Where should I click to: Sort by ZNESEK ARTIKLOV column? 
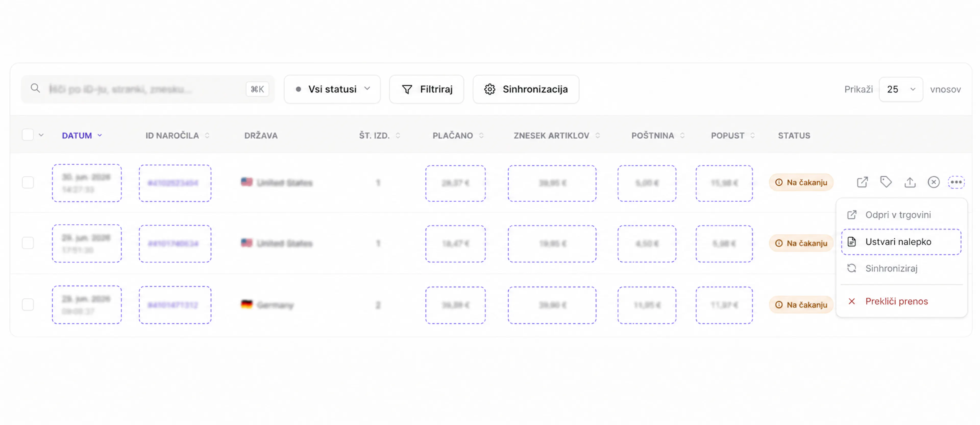coord(557,136)
